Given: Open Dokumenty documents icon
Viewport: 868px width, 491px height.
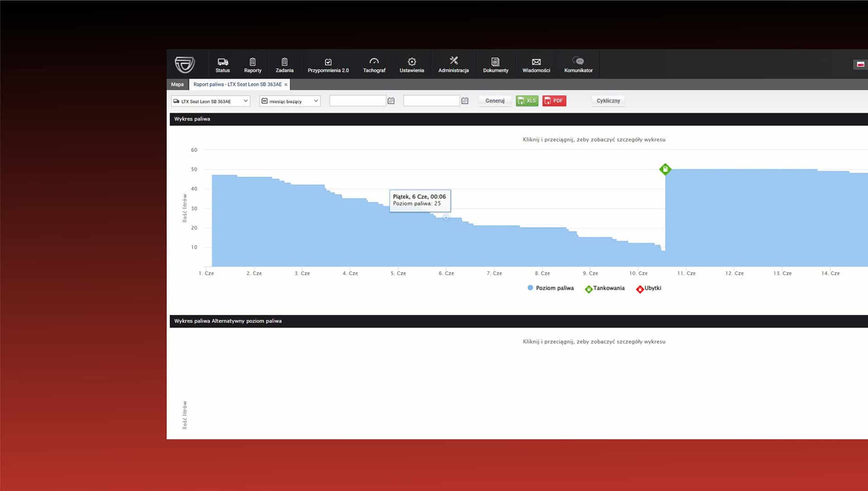Looking at the screenshot, I should pos(495,62).
